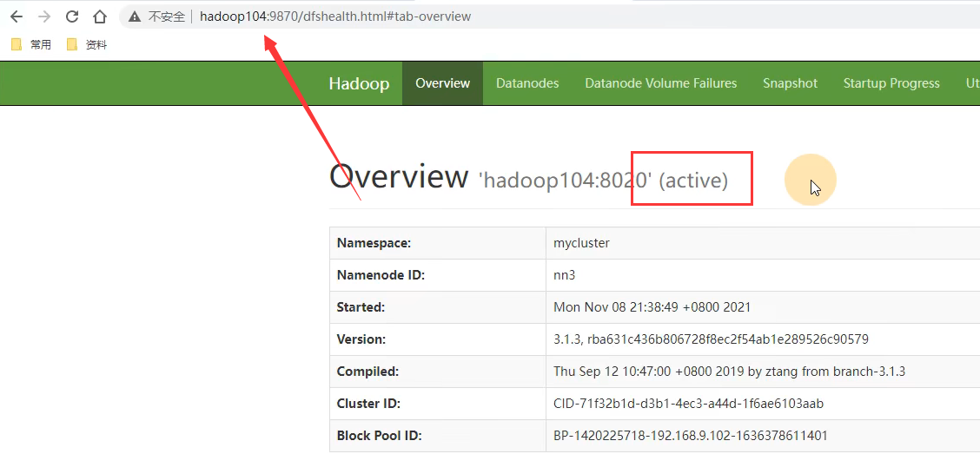This screenshot has height=454, width=980.
Task: View the Startup Progress tab
Action: (891, 83)
